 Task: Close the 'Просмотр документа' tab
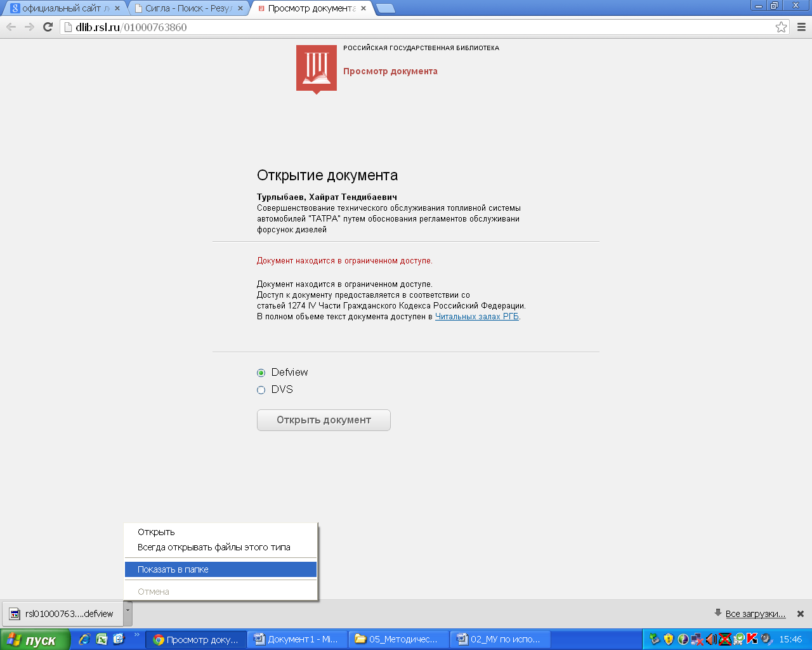pyautogui.click(x=363, y=8)
